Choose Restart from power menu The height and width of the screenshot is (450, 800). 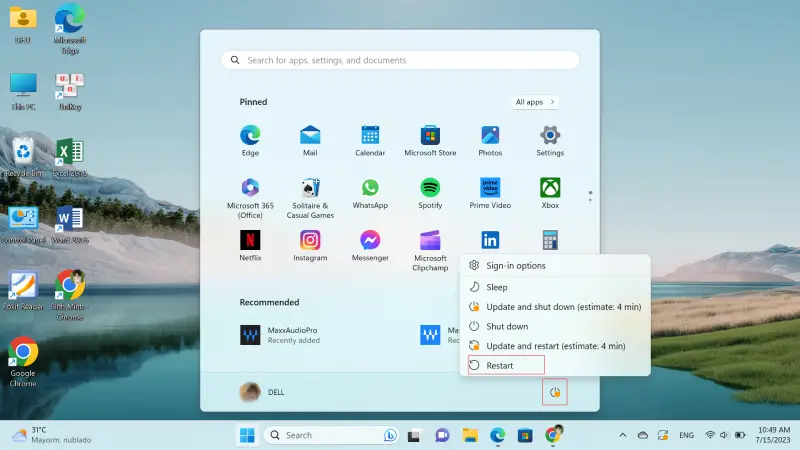[x=506, y=365]
